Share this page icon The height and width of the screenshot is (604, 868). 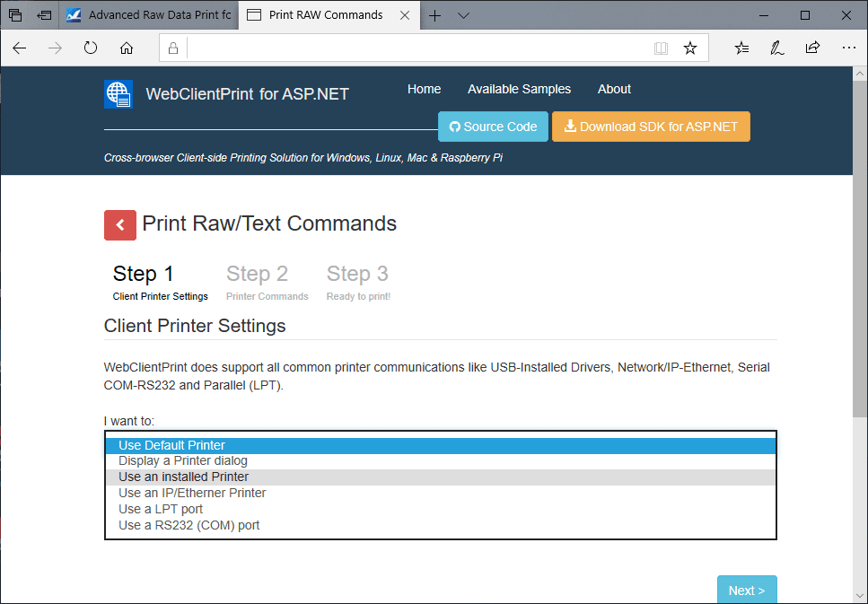click(x=812, y=48)
